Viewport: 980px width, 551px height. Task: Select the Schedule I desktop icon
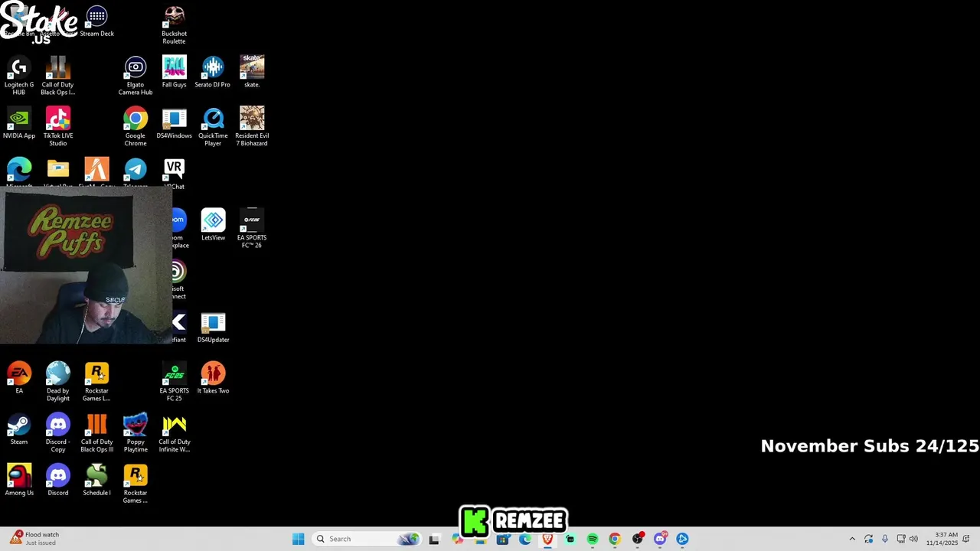pyautogui.click(x=96, y=480)
